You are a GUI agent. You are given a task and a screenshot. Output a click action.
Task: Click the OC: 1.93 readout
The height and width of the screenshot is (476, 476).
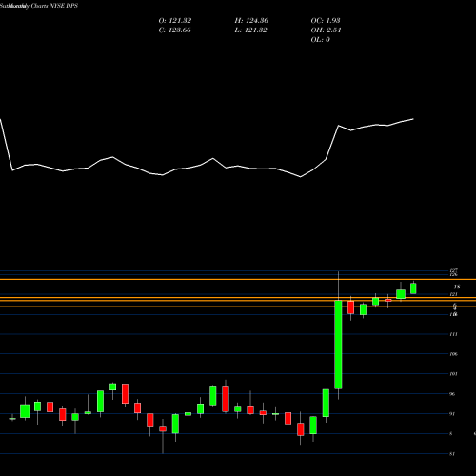pyautogui.click(x=326, y=21)
